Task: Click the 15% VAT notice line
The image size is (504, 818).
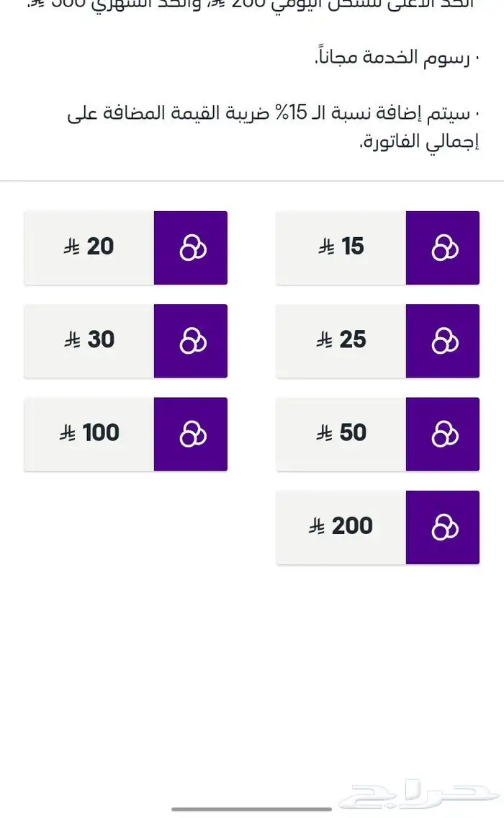Action: click(x=274, y=113)
